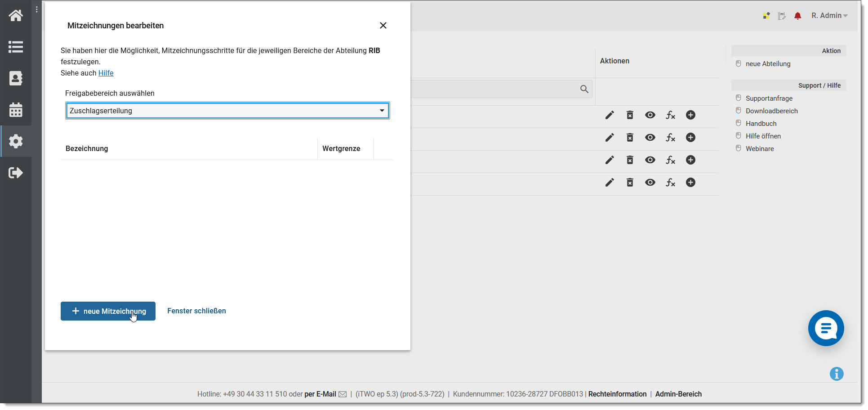The image size is (868, 410).
Task: Click the Aktionen column header
Action: click(x=614, y=61)
